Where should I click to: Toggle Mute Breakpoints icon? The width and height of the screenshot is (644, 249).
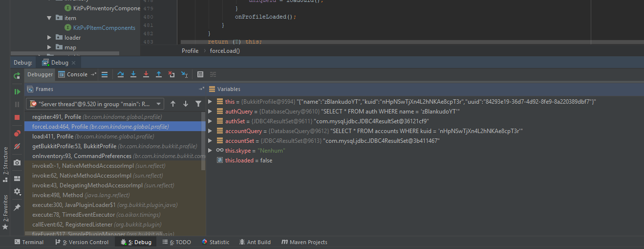[x=17, y=146]
